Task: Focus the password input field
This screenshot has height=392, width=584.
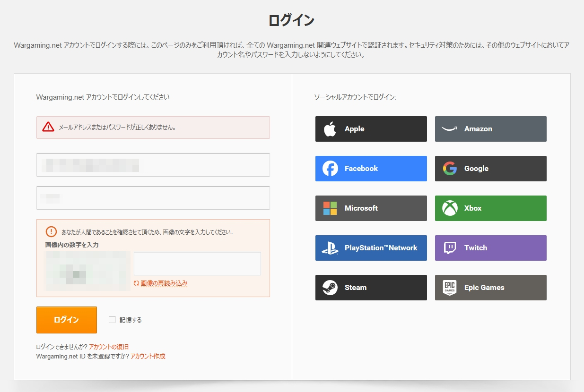Action: pyautogui.click(x=153, y=198)
